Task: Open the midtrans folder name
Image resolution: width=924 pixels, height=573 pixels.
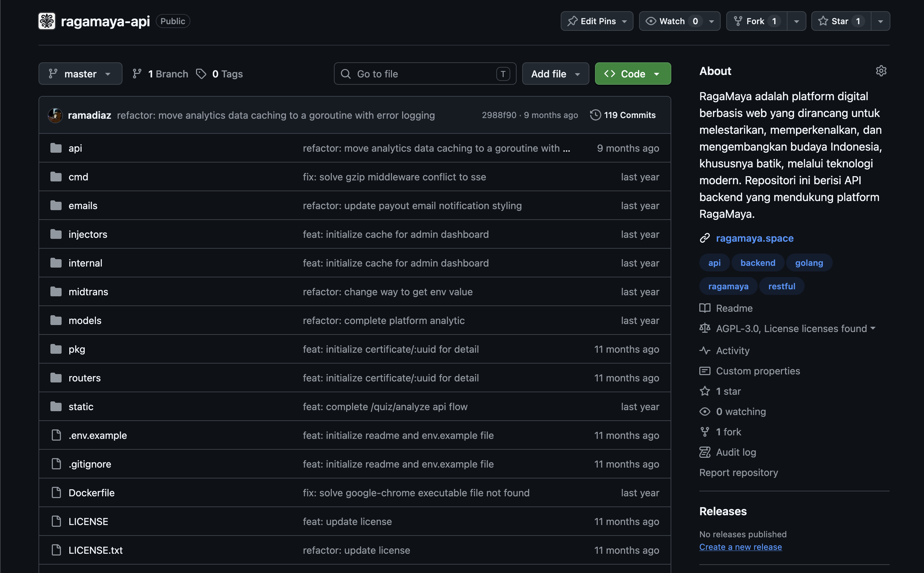Action: (88, 292)
